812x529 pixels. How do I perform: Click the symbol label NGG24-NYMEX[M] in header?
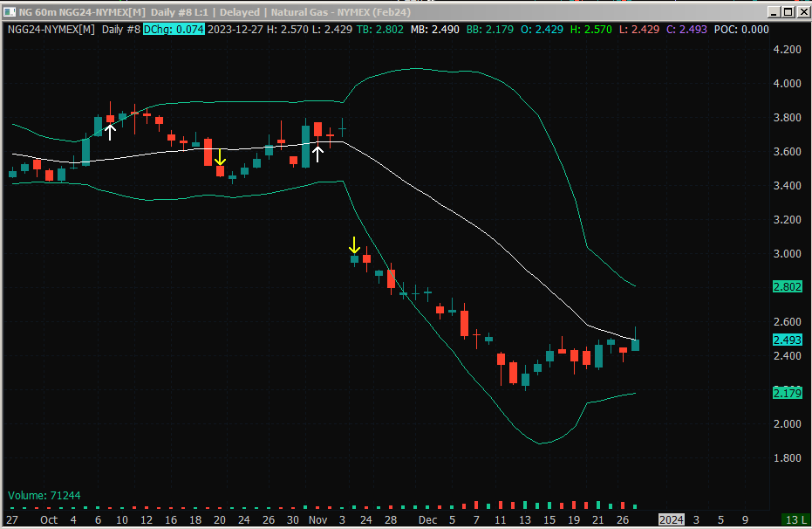pos(51,29)
